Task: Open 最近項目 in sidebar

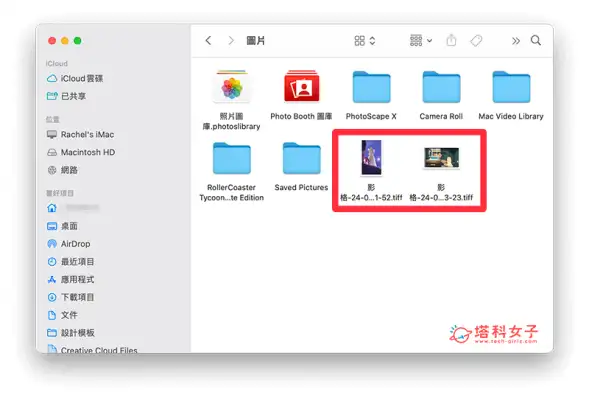Action: (x=70, y=261)
